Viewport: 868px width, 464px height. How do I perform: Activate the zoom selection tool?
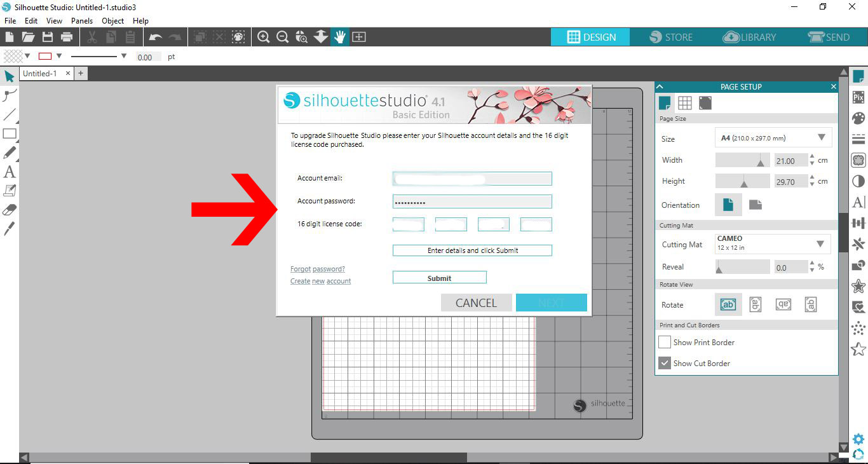point(302,37)
